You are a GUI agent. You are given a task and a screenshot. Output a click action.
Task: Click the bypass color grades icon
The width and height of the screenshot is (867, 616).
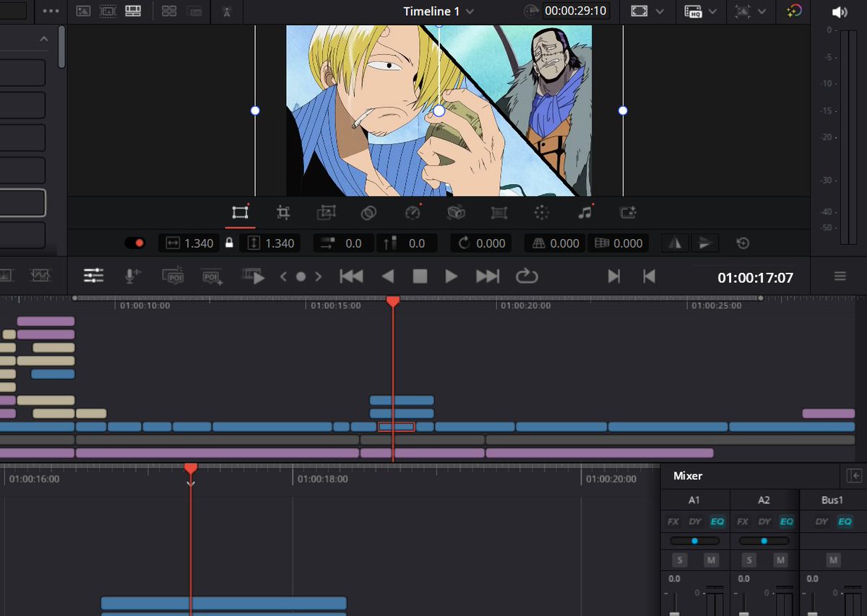(794, 12)
